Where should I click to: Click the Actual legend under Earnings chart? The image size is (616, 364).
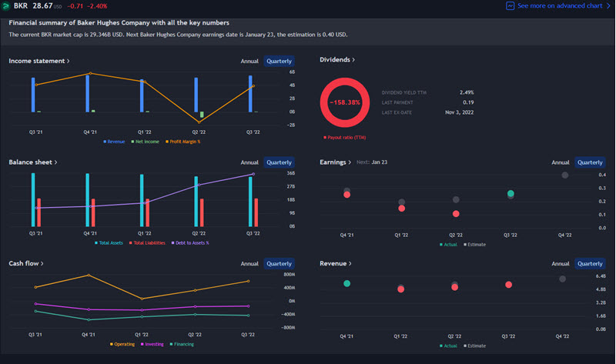click(x=448, y=245)
